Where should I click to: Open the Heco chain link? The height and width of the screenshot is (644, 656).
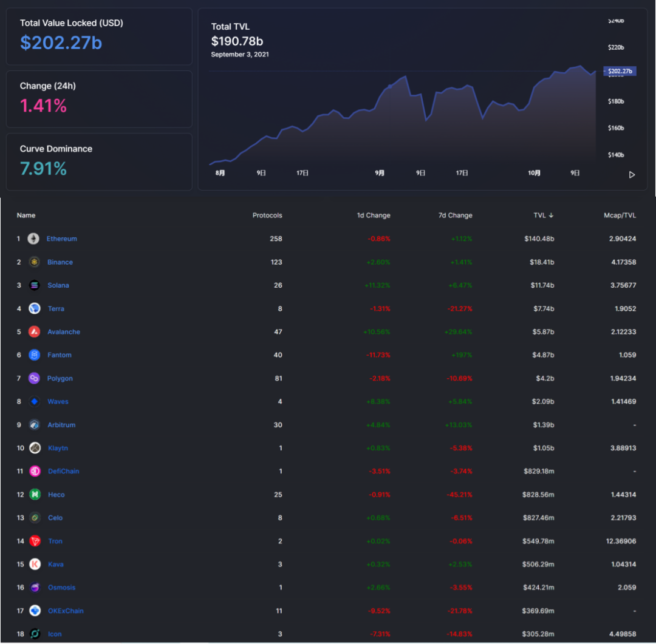[x=56, y=495]
